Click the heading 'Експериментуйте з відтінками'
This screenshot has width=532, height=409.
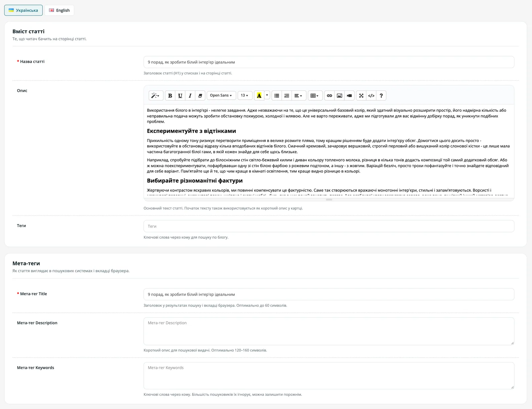192,131
